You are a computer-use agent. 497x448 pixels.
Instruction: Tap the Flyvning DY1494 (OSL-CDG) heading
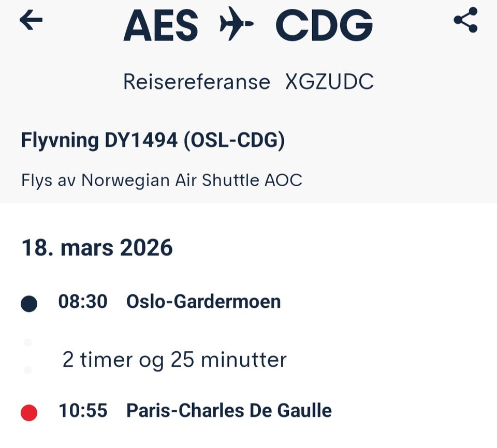[153, 140]
